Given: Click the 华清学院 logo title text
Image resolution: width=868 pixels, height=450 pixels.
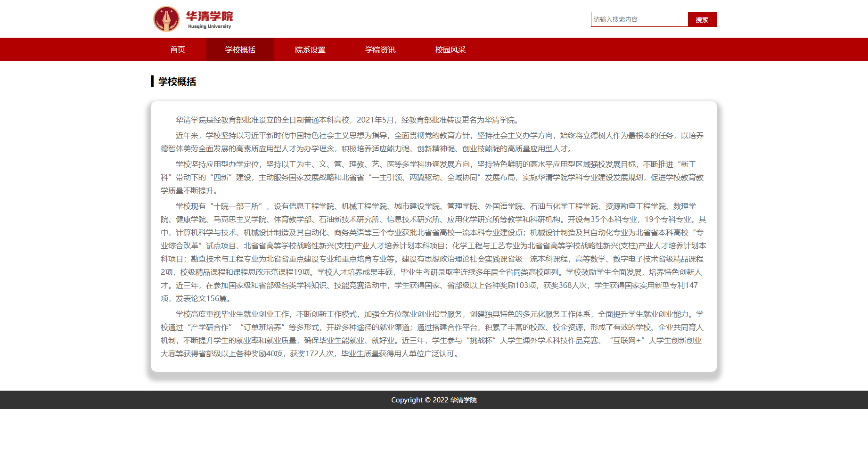Looking at the screenshot, I should [x=209, y=16].
